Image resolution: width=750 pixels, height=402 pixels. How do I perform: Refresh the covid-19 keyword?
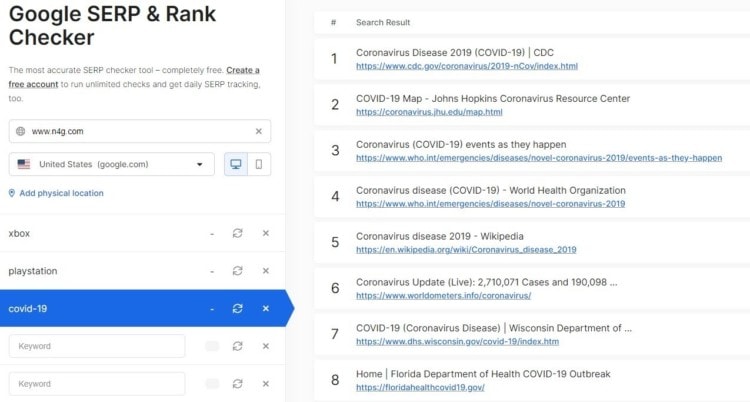tap(238, 309)
